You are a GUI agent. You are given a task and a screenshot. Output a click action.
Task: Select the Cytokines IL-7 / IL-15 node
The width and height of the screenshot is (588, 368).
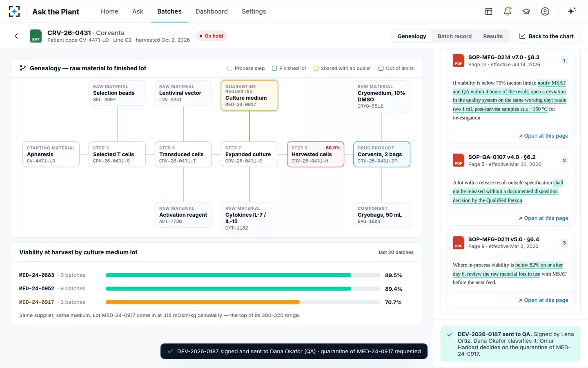[x=249, y=218]
